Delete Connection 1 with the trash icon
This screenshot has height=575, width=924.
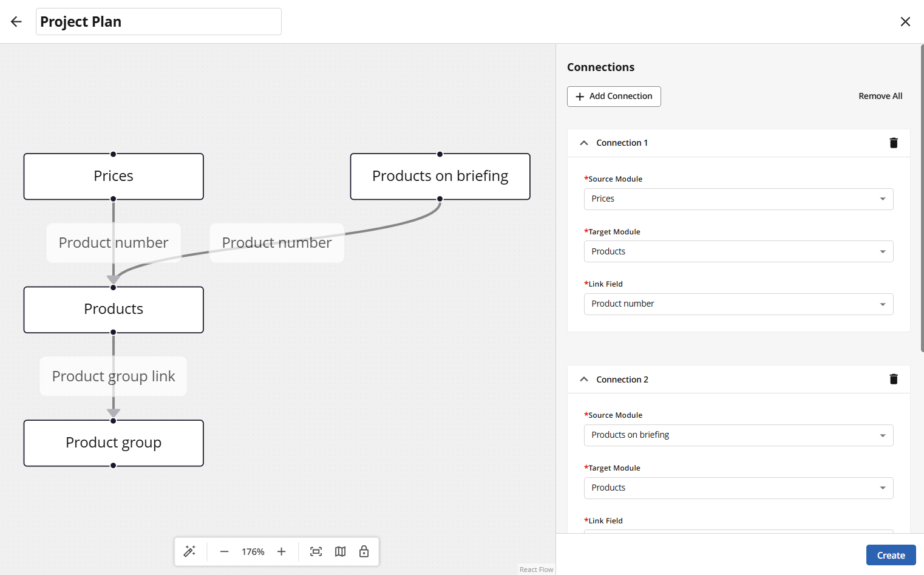pyautogui.click(x=894, y=143)
